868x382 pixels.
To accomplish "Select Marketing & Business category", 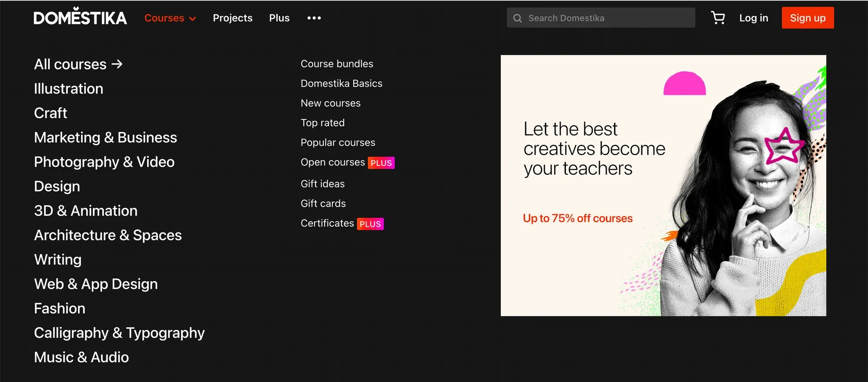I will pos(105,138).
